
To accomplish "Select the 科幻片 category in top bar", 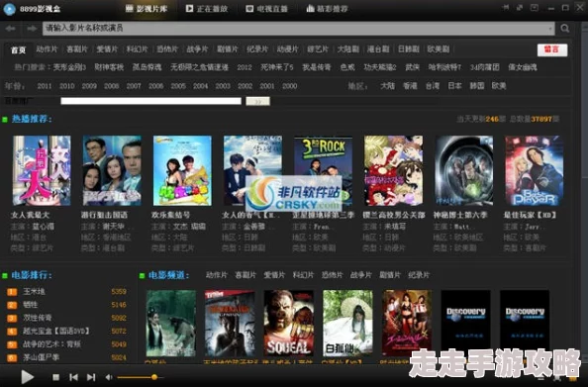I will point(137,49).
